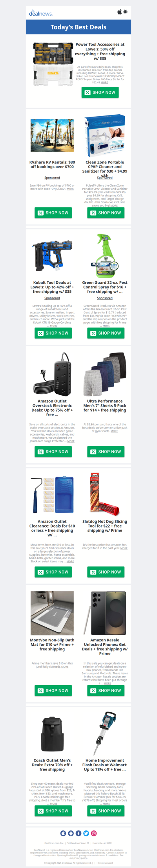
Task: Click the footer Apple app circle icon
Action: [x=63, y=833]
